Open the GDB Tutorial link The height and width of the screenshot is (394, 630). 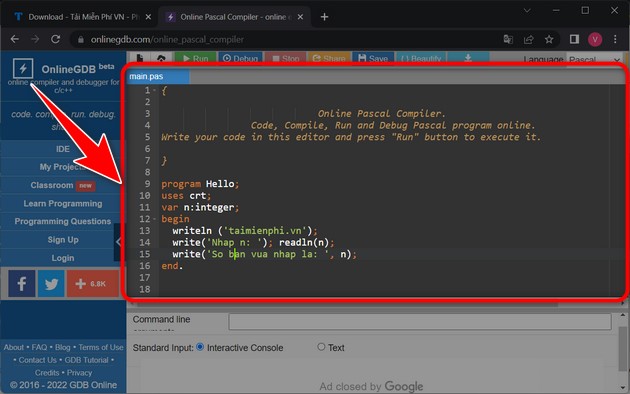click(x=86, y=360)
